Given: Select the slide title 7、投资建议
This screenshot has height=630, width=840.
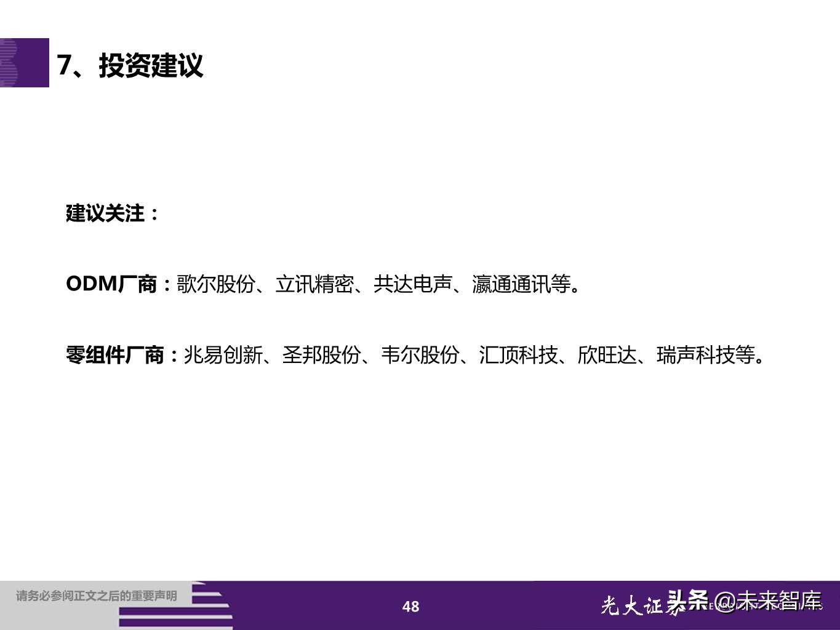Looking at the screenshot, I should [132, 66].
